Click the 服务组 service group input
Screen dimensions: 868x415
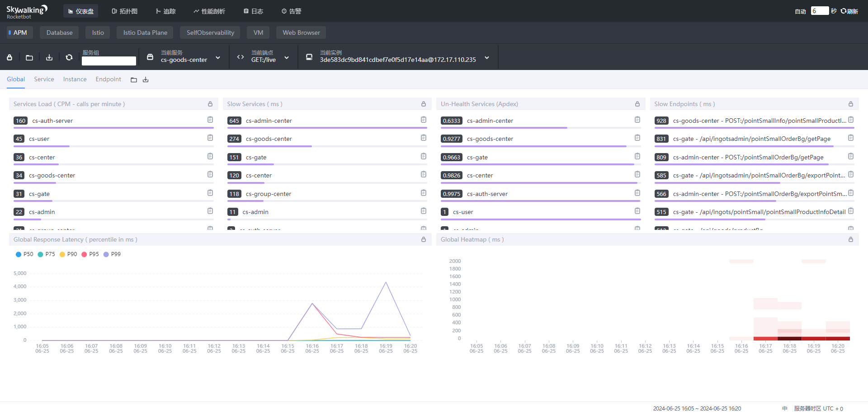[109, 61]
